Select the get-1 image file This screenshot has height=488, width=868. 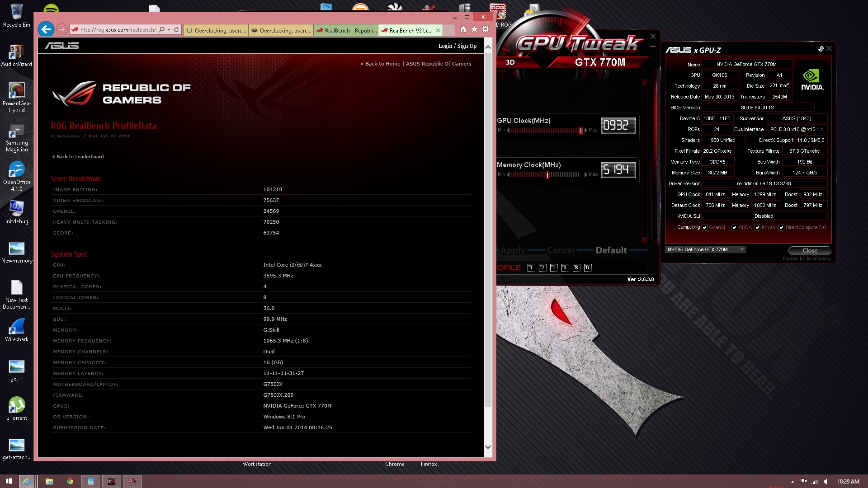(x=17, y=371)
